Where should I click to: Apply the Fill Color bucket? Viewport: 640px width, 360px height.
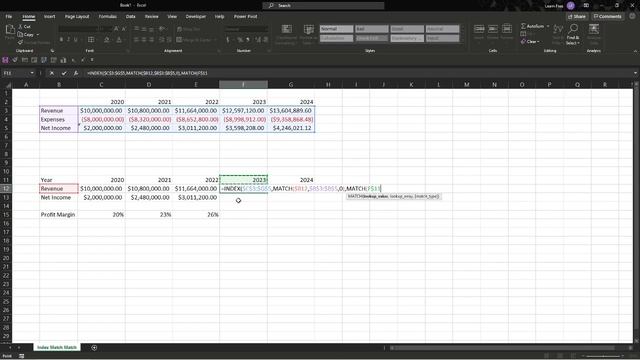click(107, 40)
